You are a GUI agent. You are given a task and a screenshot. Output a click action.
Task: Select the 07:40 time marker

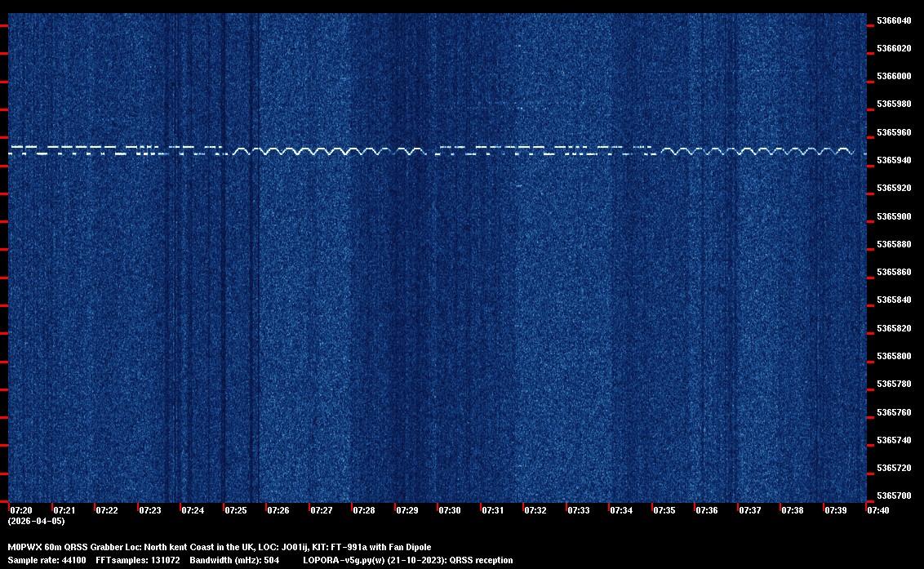(x=878, y=510)
